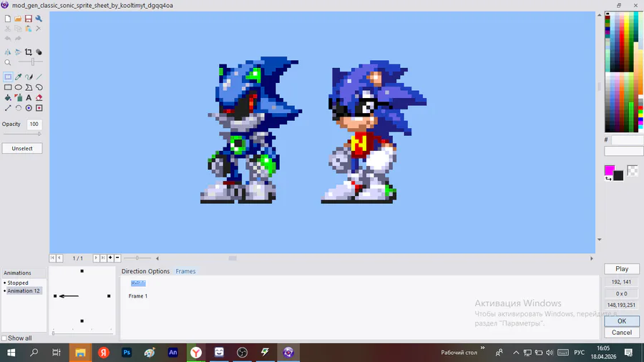The height and width of the screenshot is (362, 644).
Task: Select the Line tool
Action: (39, 77)
